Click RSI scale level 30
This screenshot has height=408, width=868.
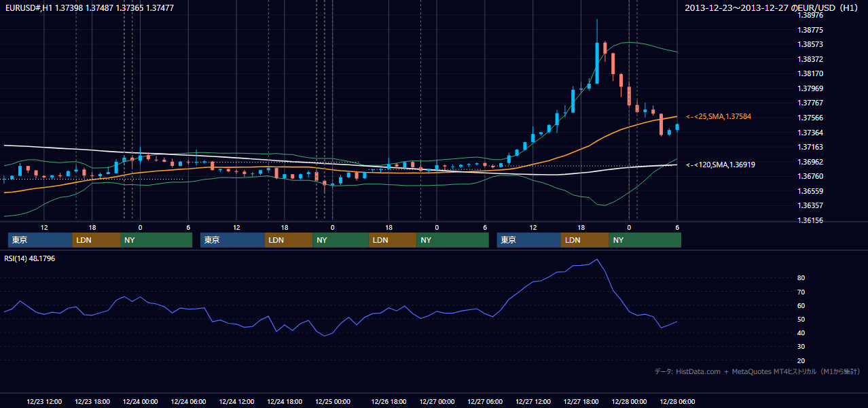pos(801,346)
